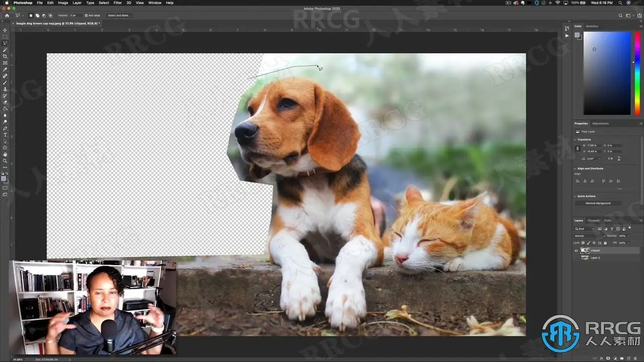Viewport: 644px width, 362px height.
Task: Toggle the link width and height constraint
Action: point(577,148)
